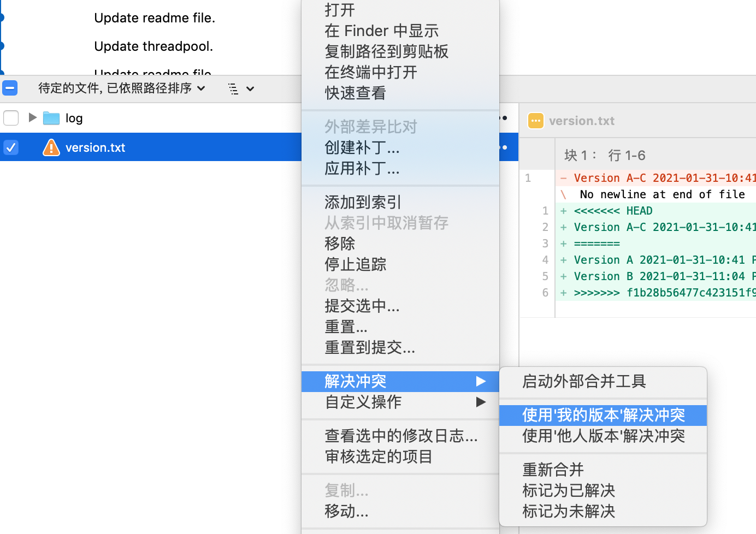Open the 解决冲突 submenu

pyautogui.click(x=400, y=381)
